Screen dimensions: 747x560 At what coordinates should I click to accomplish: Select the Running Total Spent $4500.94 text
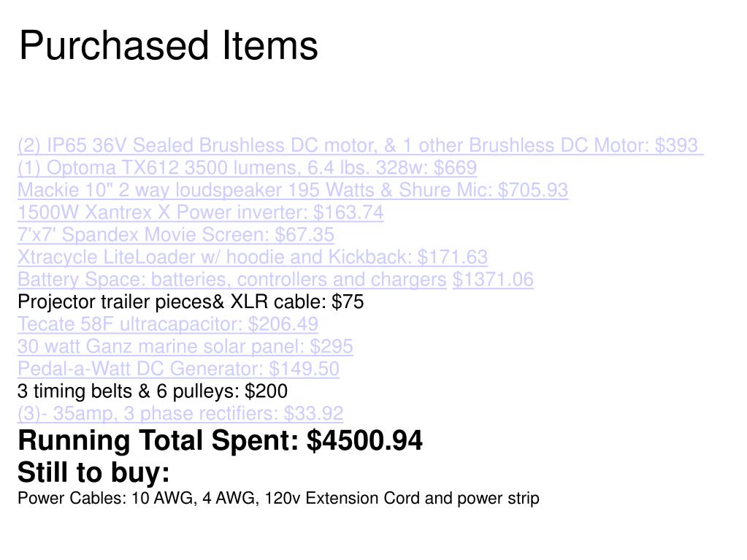pos(220,440)
